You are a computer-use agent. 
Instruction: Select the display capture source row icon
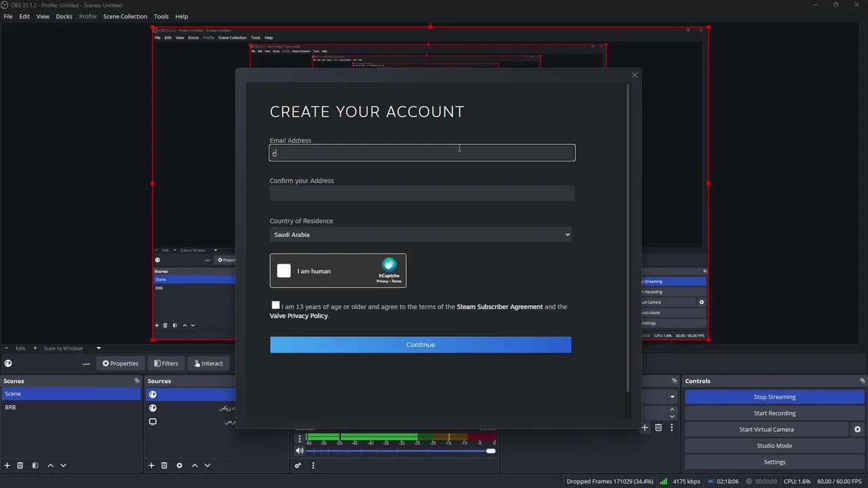[153, 422]
